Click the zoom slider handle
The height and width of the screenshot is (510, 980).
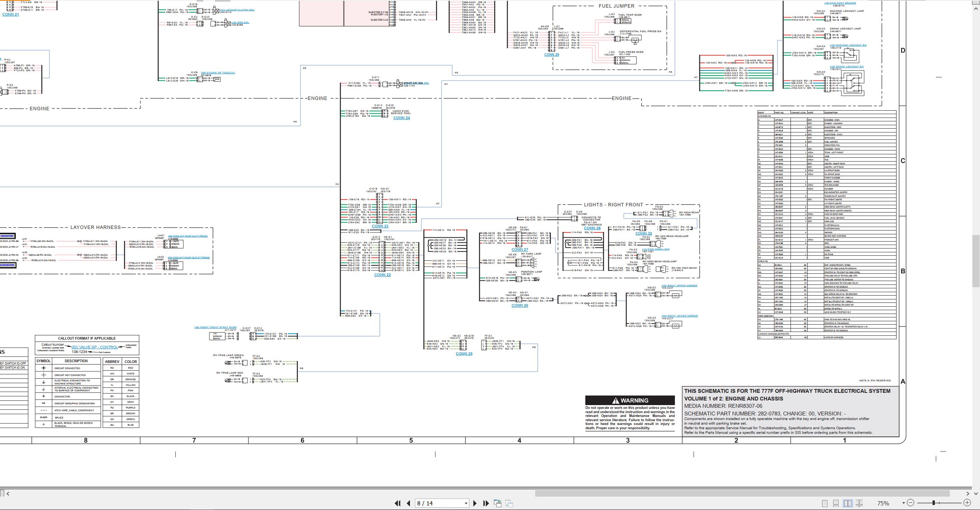point(934,503)
